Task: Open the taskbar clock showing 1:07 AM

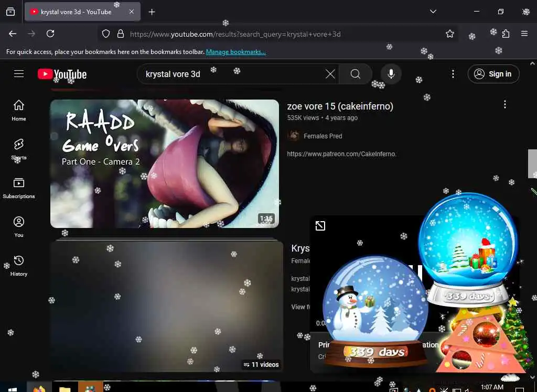Action: (x=492, y=387)
